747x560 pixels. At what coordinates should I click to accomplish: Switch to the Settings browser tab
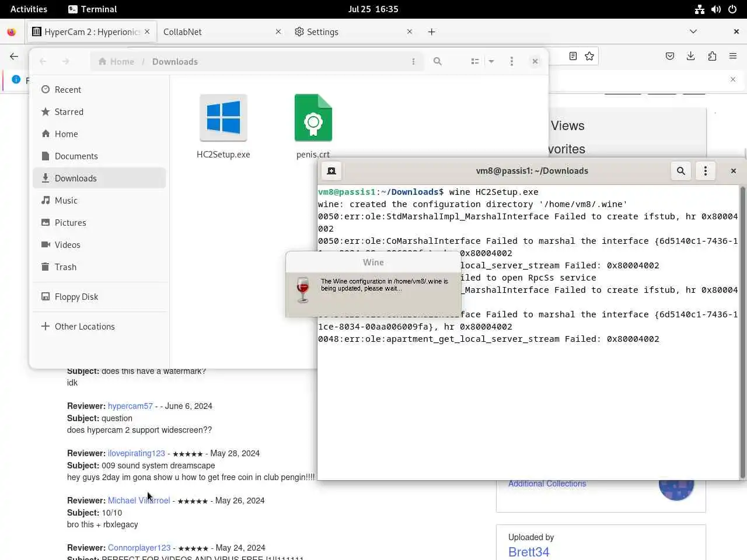point(353,32)
